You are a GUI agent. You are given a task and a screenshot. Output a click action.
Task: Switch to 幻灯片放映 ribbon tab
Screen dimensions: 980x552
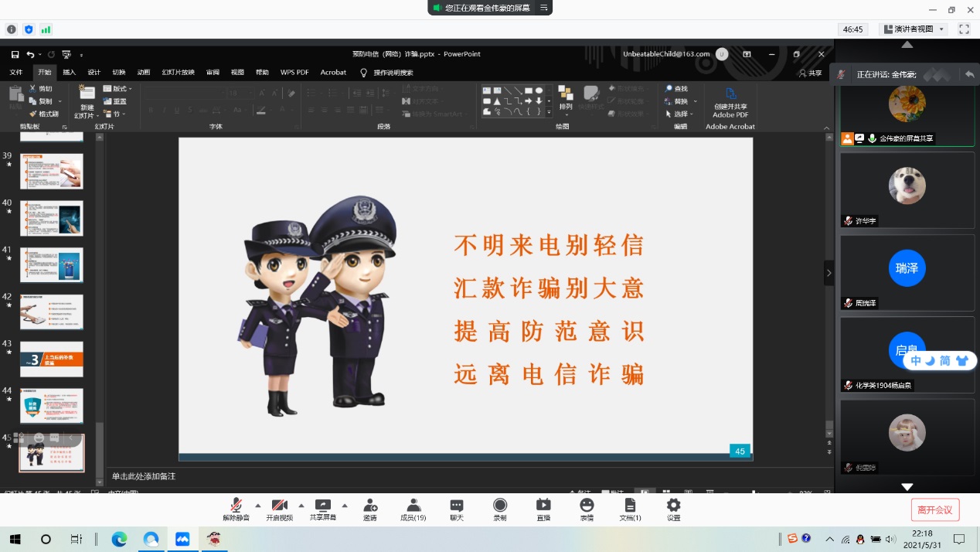pyautogui.click(x=178, y=73)
